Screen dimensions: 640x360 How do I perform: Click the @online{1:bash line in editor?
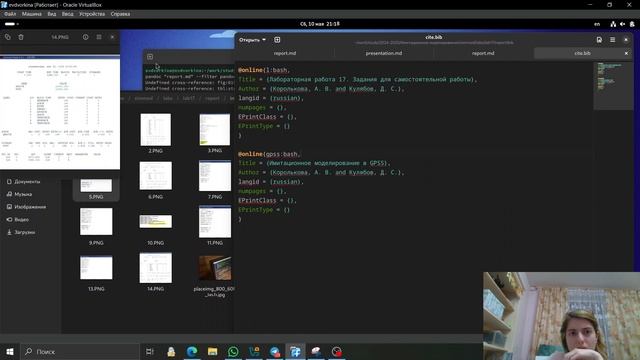(264, 70)
